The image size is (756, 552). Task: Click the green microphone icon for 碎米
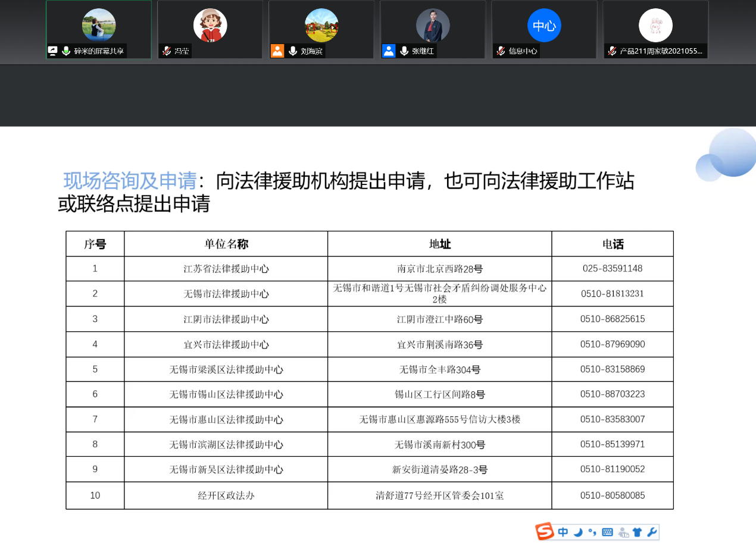point(66,51)
